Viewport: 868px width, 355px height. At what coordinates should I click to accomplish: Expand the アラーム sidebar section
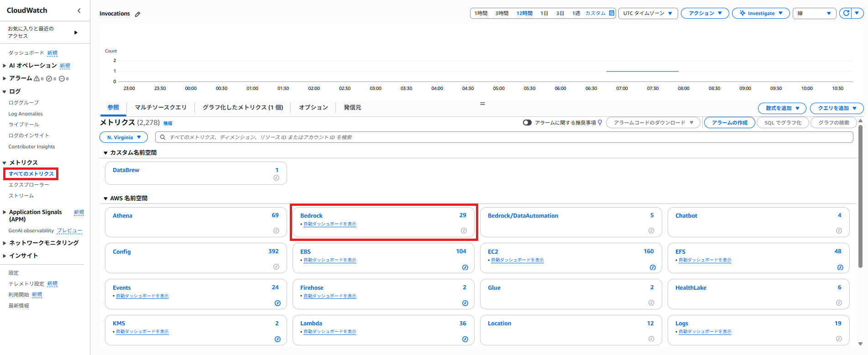point(5,78)
